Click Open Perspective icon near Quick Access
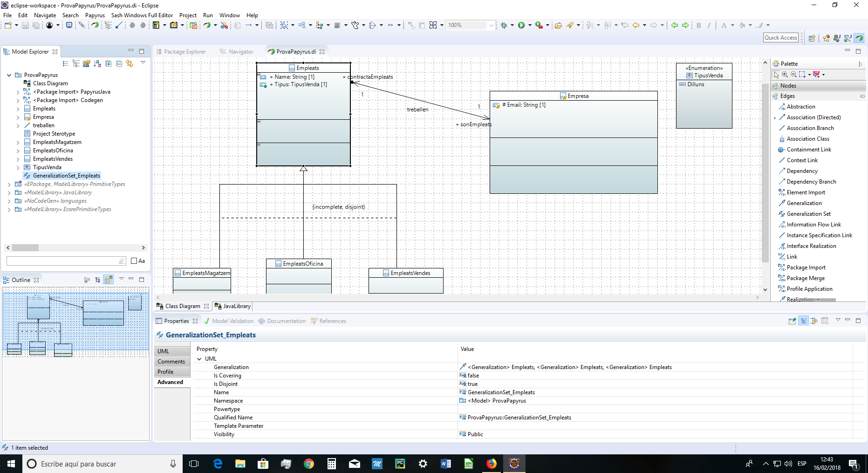Viewport: 868px width, 473px height. [812, 38]
